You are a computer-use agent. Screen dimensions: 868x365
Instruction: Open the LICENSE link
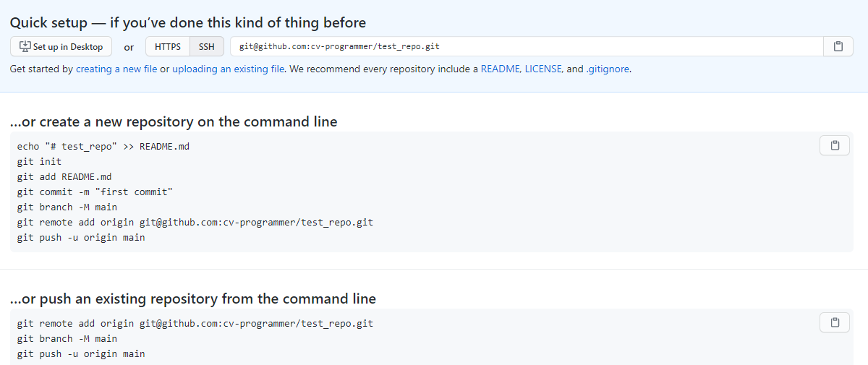[543, 69]
